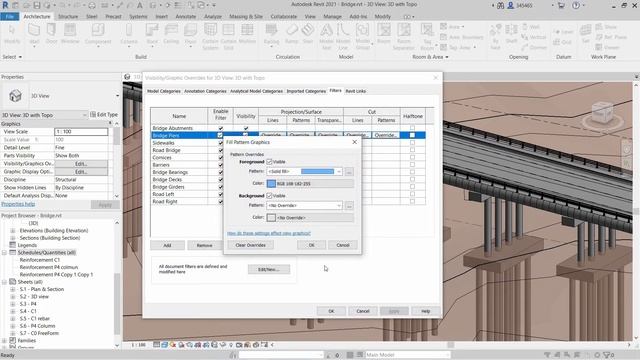This screenshot has height=360, width=640.
Task: Toggle Enable Filter for Bridge Abutments
Action: point(221,128)
